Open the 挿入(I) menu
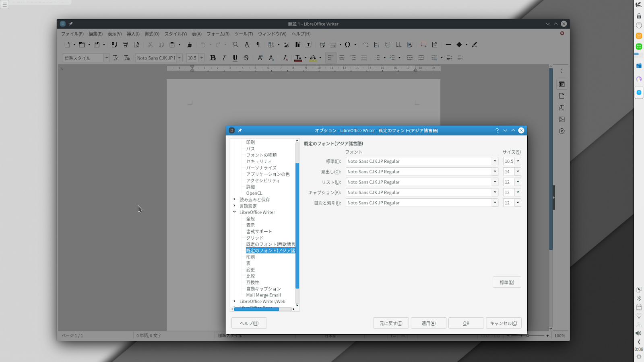Viewport: 644px width, 362px height. pos(133,34)
